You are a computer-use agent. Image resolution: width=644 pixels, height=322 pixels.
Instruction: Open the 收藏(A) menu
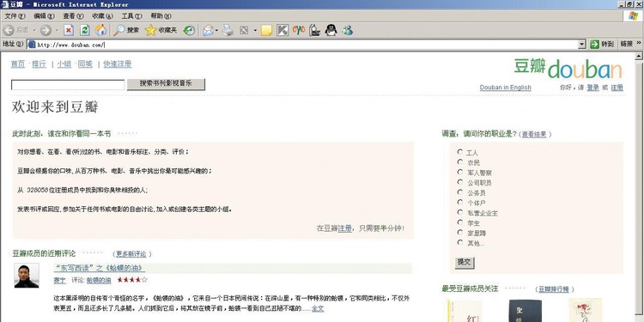(x=102, y=16)
